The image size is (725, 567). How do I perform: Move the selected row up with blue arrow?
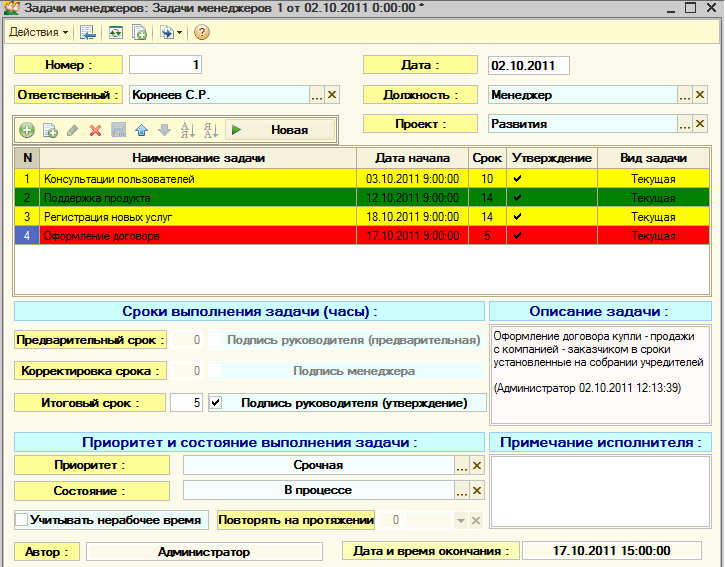tap(141, 130)
